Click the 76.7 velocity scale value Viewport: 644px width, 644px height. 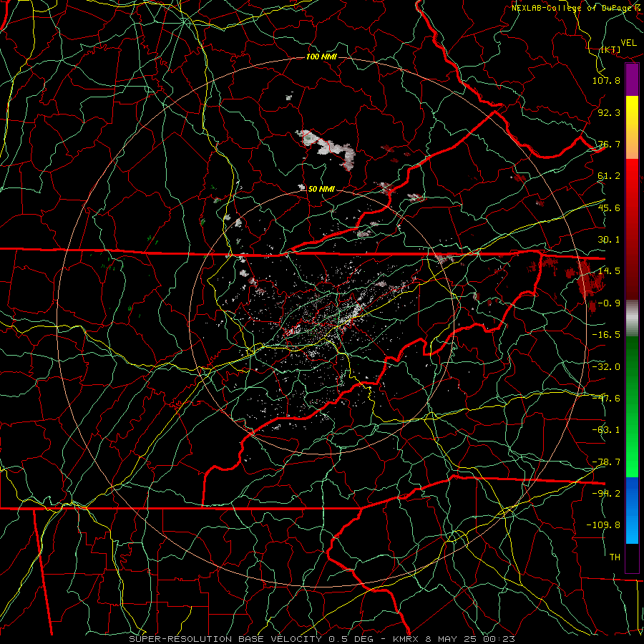[x=609, y=144]
